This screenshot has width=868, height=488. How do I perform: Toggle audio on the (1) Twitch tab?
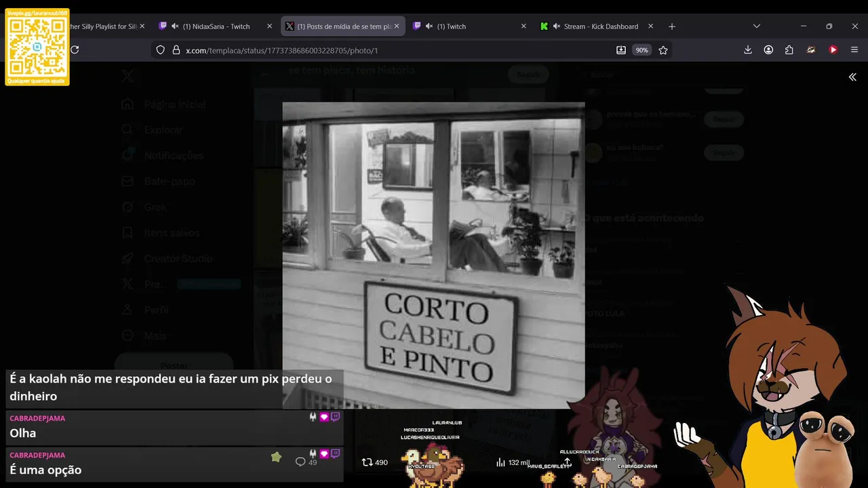(x=429, y=26)
